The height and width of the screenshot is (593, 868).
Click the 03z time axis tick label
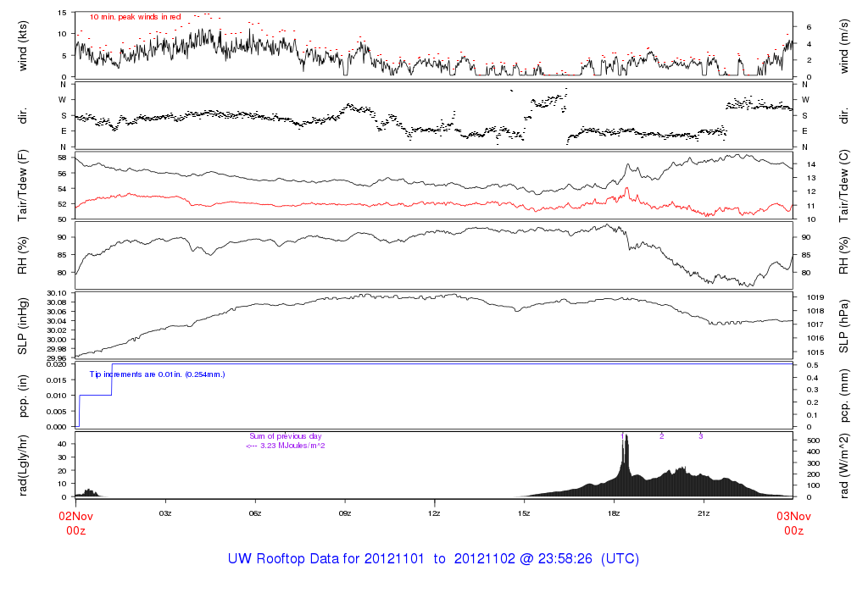coord(165,513)
